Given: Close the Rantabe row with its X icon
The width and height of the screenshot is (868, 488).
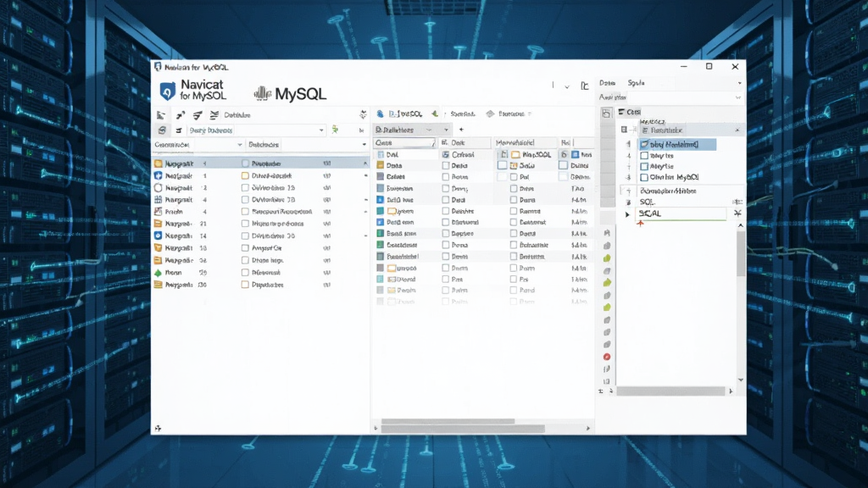Looking at the screenshot, I should [x=737, y=130].
